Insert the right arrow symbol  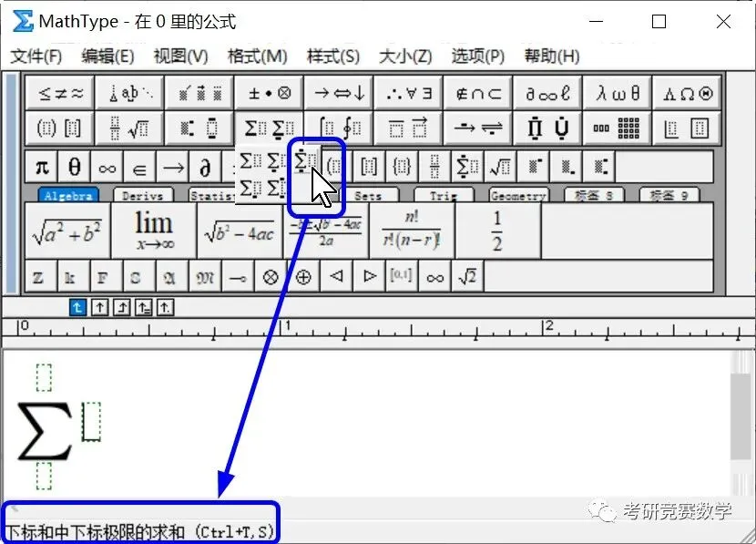[173, 167]
